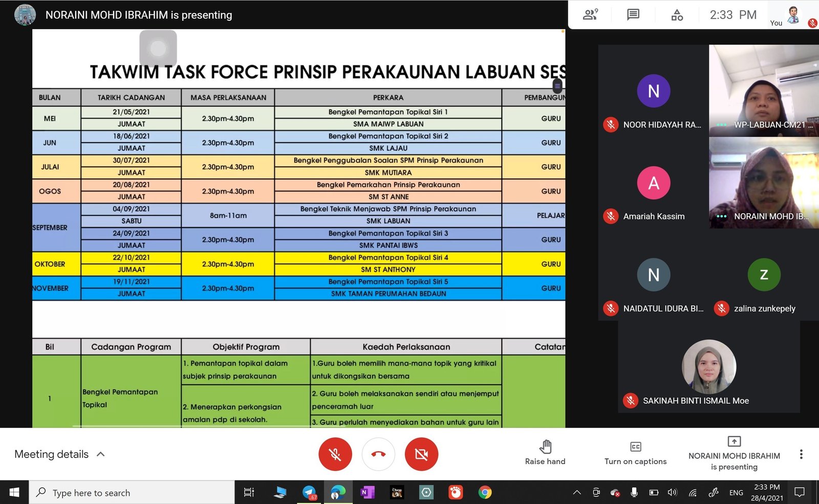Click the battery tray icon
This screenshot has width=819, height=504.
point(654,492)
